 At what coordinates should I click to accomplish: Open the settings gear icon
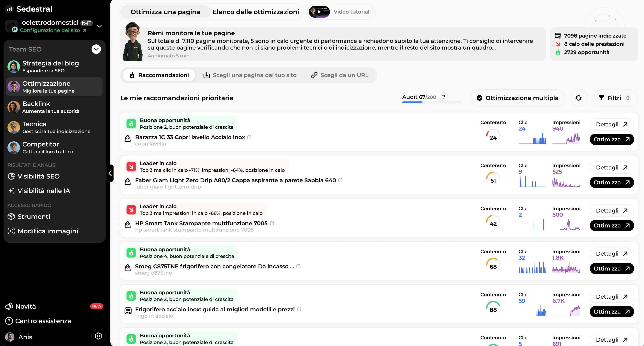pos(98,336)
